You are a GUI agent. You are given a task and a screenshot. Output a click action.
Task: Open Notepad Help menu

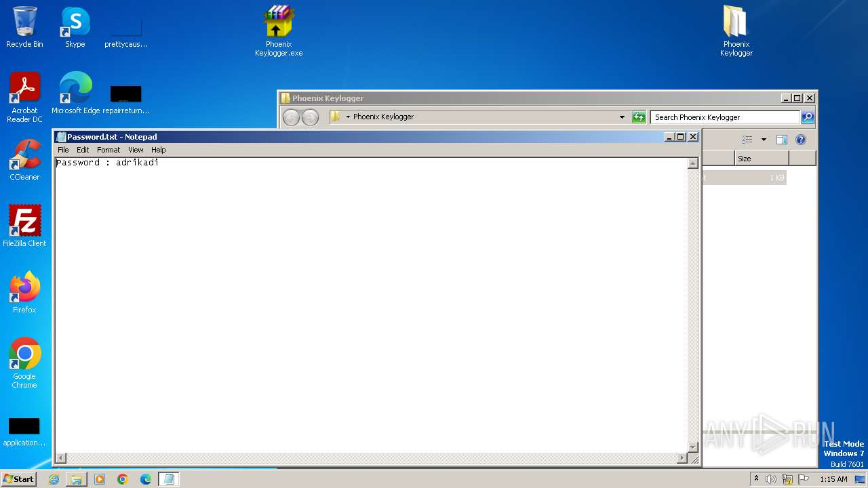(158, 150)
